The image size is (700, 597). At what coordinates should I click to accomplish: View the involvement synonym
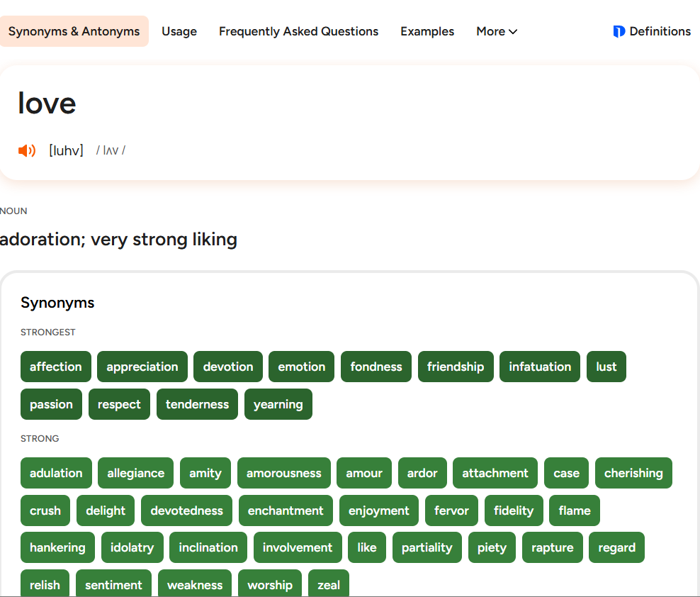pyautogui.click(x=298, y=547)
